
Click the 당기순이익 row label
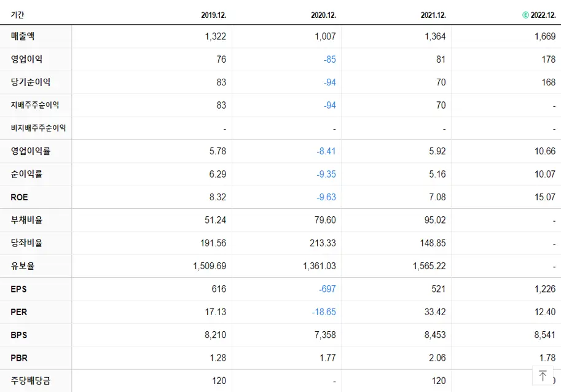point(30,82)
